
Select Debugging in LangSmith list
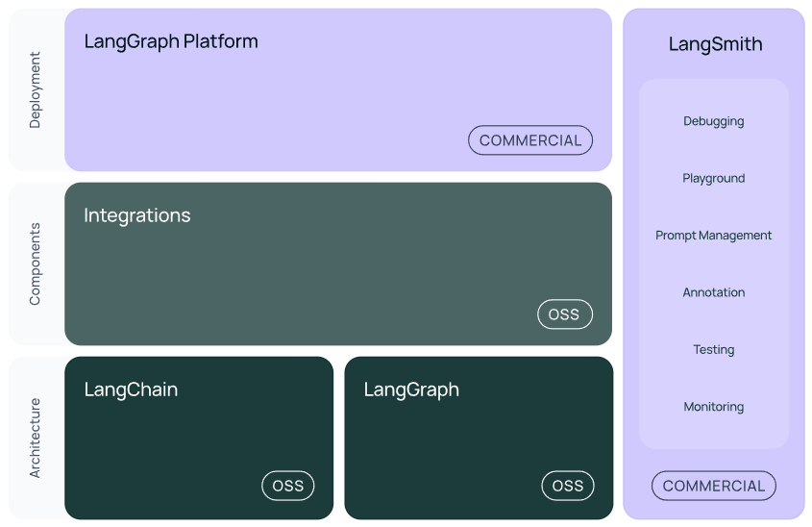pyautogui.click(x=714, y=121)
